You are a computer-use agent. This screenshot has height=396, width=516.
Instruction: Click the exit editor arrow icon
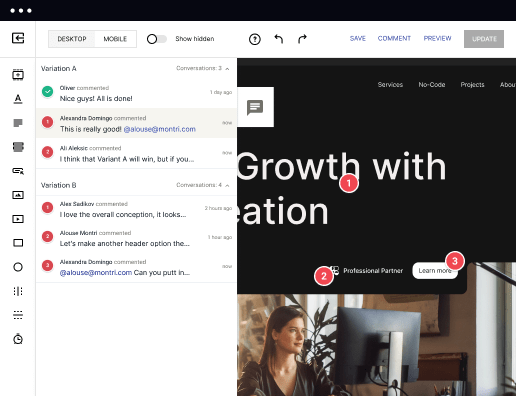pos(18,38)
